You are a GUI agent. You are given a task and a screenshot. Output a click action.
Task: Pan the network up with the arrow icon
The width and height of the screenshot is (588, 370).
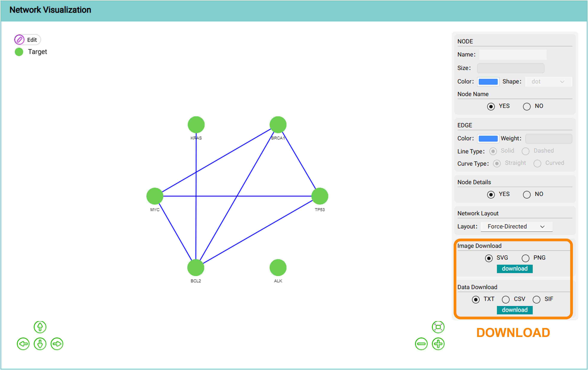(x=40, y=327)
